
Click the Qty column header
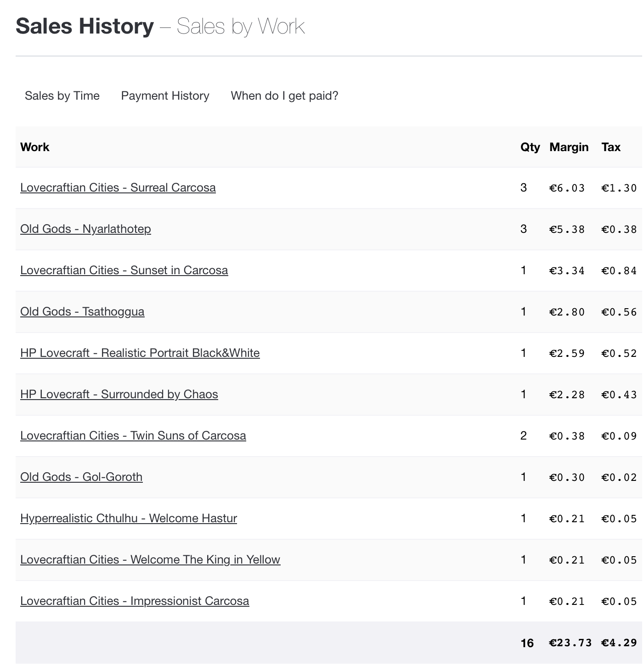pos(530,147)
